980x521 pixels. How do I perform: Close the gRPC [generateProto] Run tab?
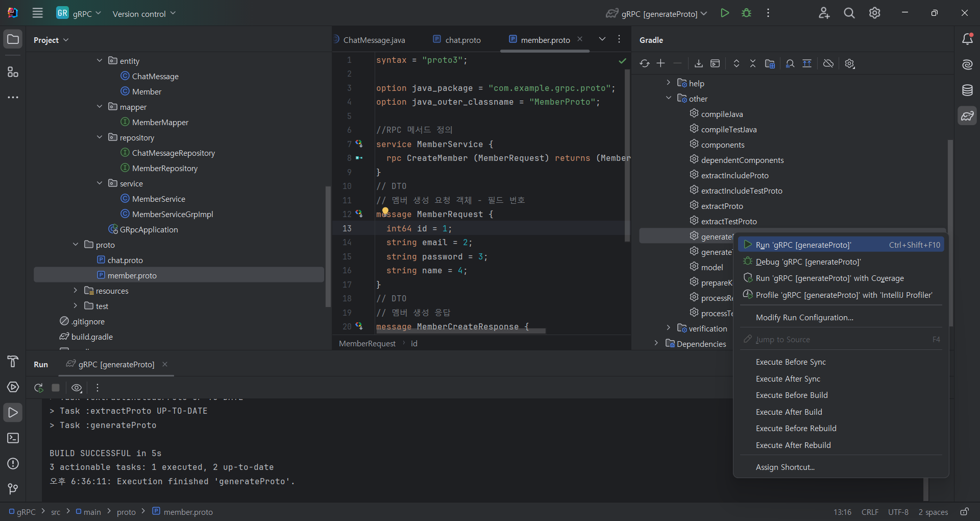coord(165,364)
